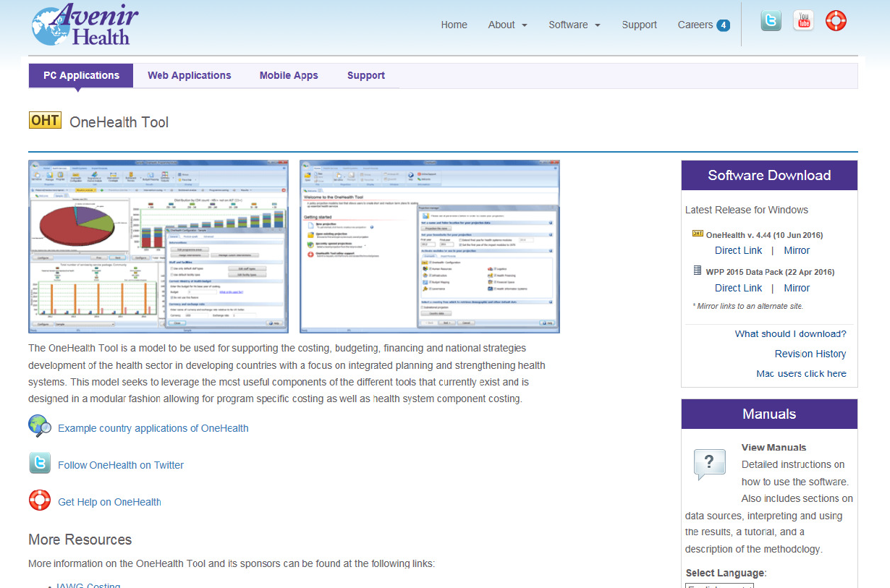The height and width of the screenshot is (588, 890).
Task: Click Direct Link for OneHealth v. 4.44
Action: tap(738, 250)
